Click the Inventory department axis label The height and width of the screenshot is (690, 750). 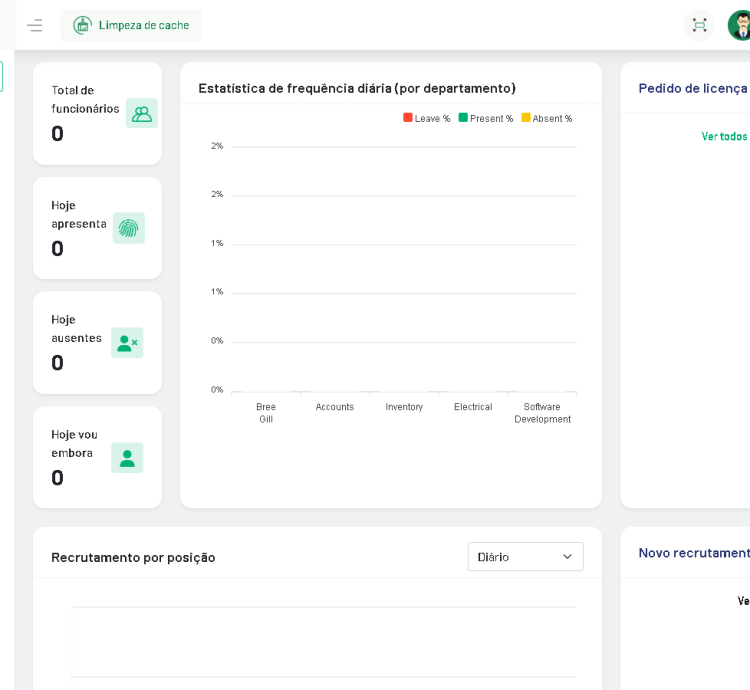tap(404, 407)
